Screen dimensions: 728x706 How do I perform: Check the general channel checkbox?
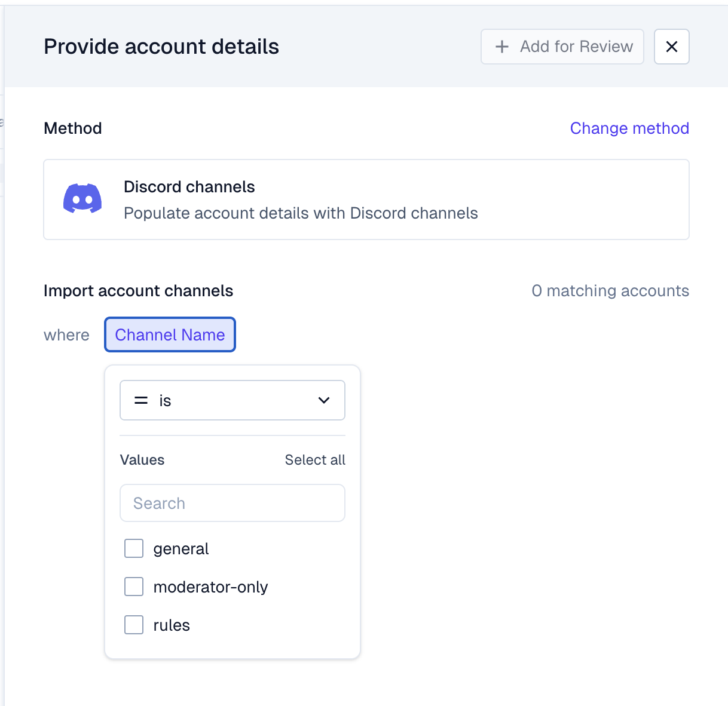(134, 548)
